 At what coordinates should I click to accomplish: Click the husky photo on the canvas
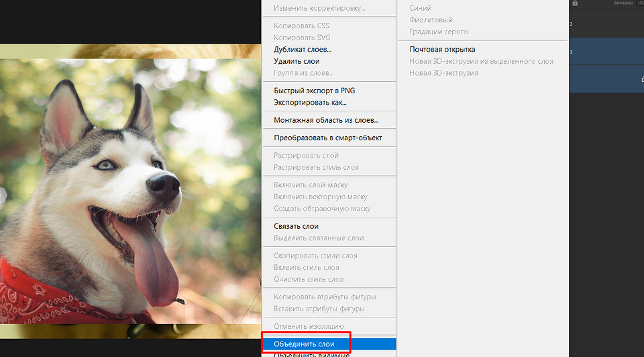127,188
